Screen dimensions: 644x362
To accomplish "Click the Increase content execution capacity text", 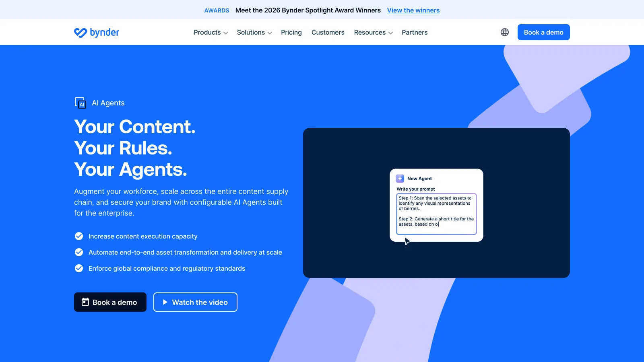I will (143, 236).
